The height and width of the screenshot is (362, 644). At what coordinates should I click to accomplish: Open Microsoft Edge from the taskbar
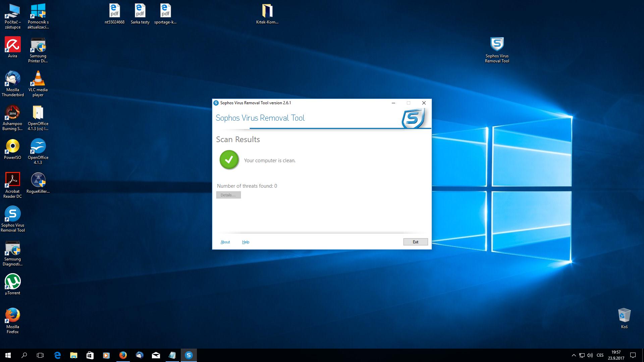(57, 355)
